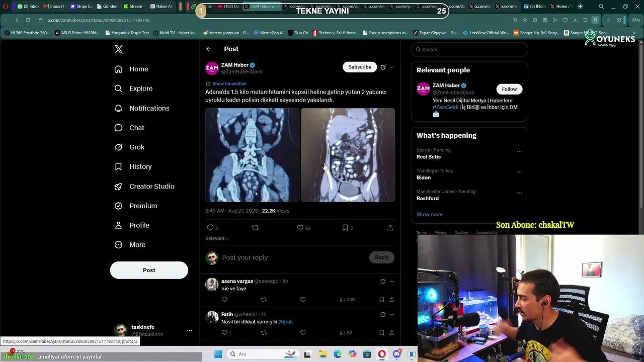Viewport: 644px width, 362px height.
Task: Open Premium in sidebar
Action: (136, 206)
